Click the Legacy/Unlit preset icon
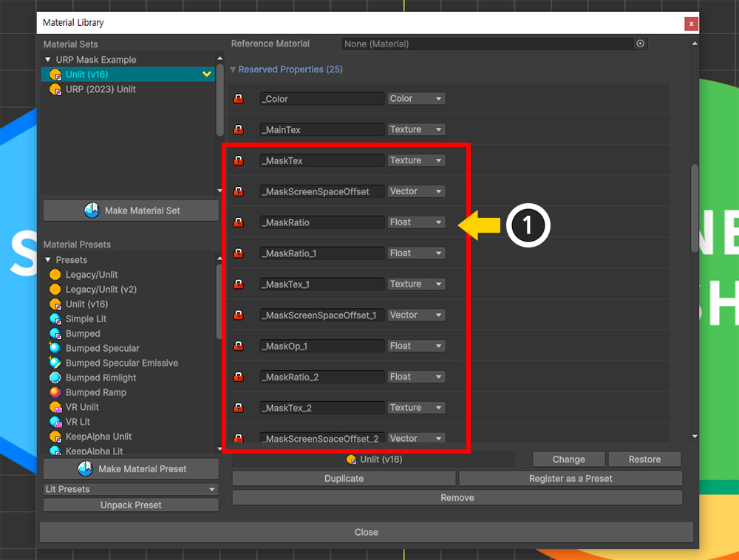The image size is (739, 560). coord(55,275)
